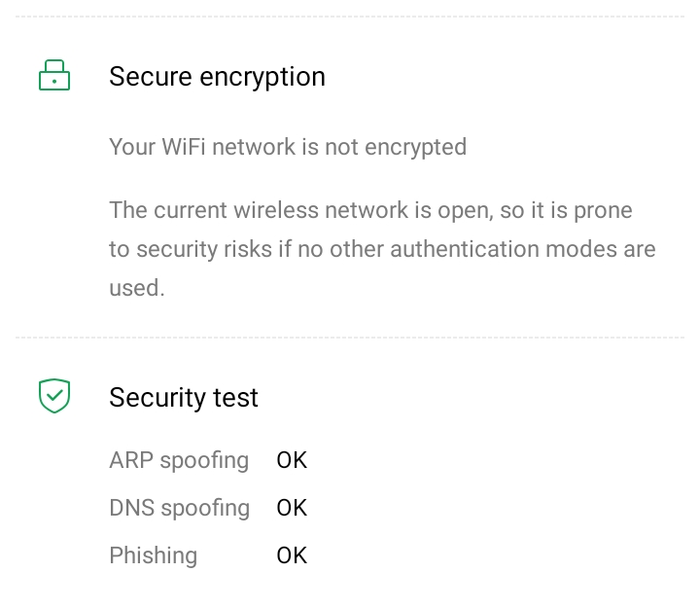Tap the lock icon beside Secure encryption

[54, 76]
